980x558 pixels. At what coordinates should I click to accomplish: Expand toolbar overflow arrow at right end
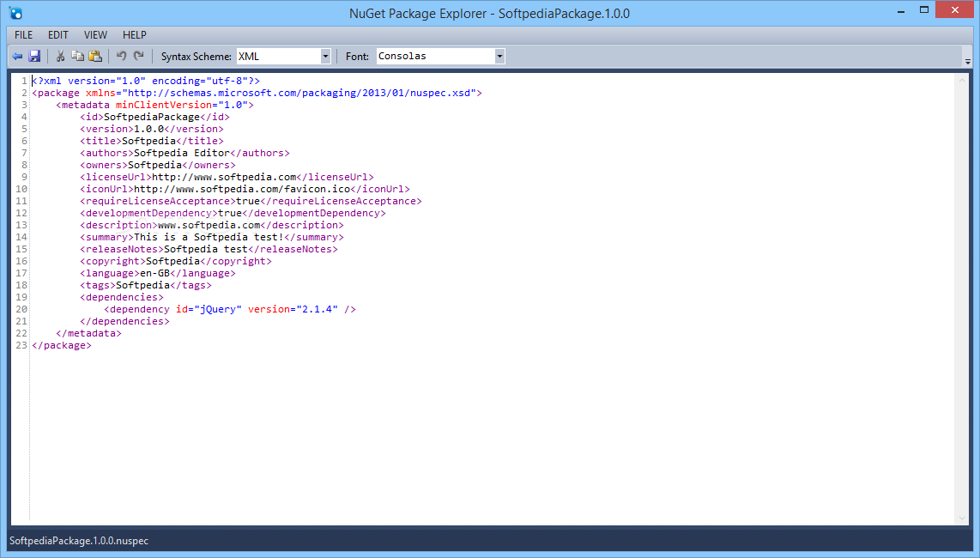tap(967, 61)
